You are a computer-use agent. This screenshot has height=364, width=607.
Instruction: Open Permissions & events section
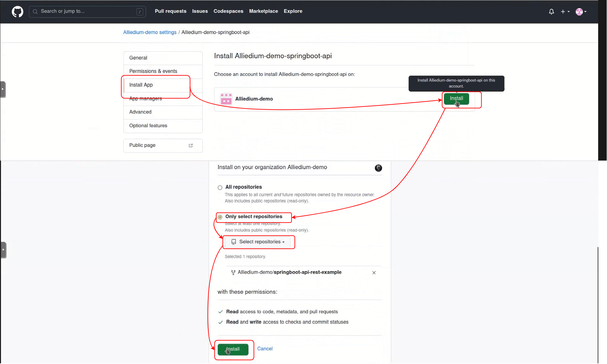pos(163,71)
